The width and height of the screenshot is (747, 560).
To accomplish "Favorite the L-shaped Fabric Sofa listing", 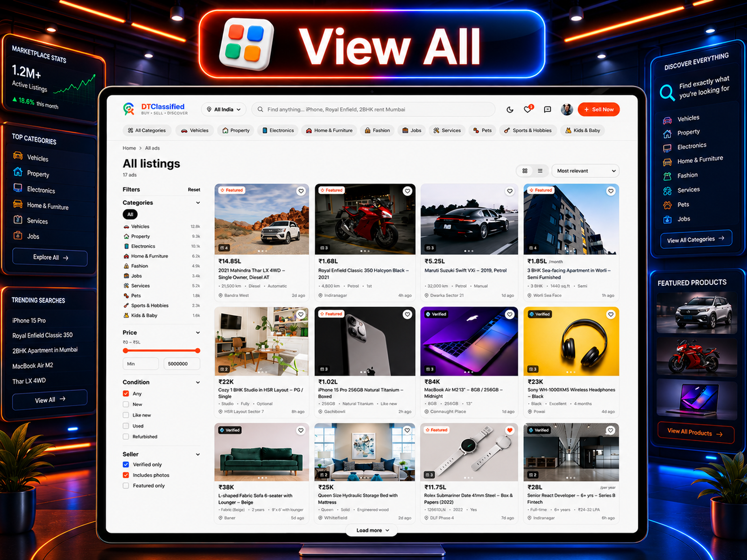I will pyautogui.click(x=301, y=430).
